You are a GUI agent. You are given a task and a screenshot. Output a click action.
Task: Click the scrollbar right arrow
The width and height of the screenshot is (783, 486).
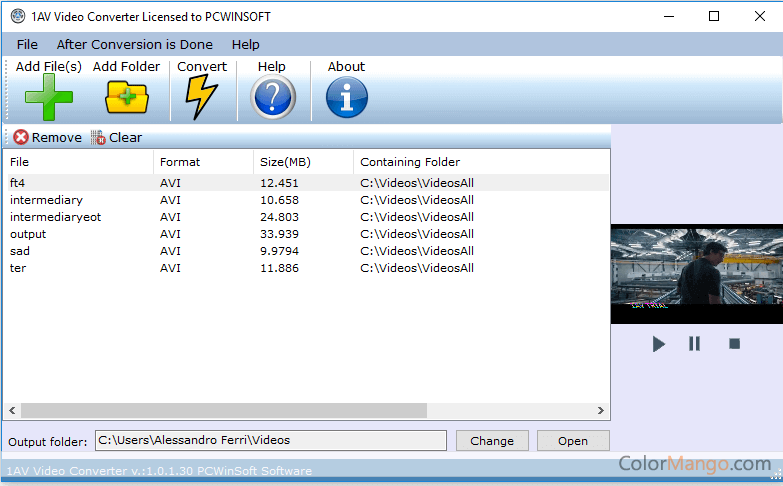click(x=601, y=410)
